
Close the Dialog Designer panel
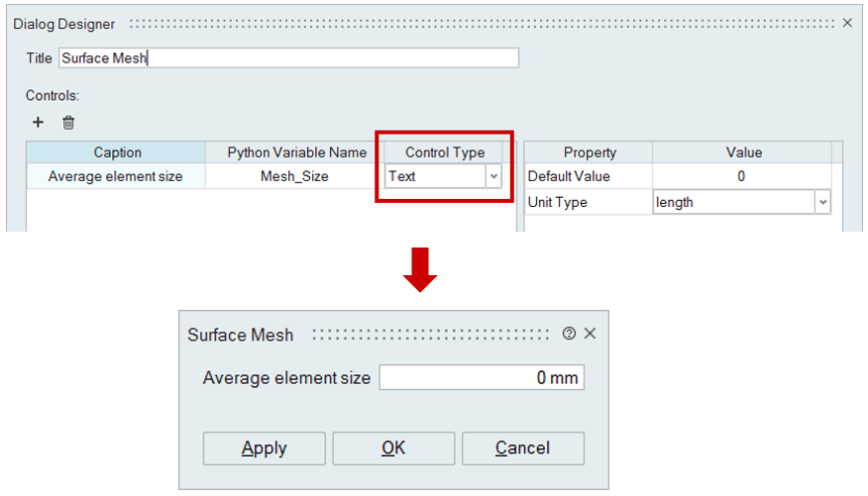pos(847,22)
